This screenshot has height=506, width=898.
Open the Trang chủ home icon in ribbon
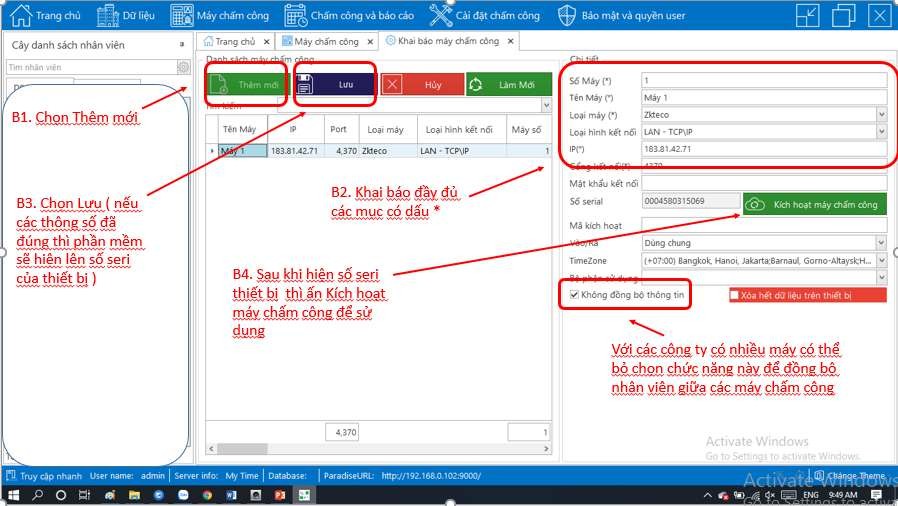(20, 15)
